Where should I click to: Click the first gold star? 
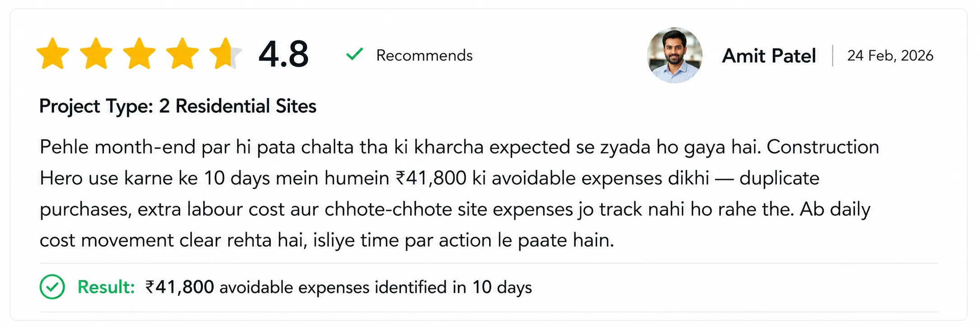click(x=53, y=54)
